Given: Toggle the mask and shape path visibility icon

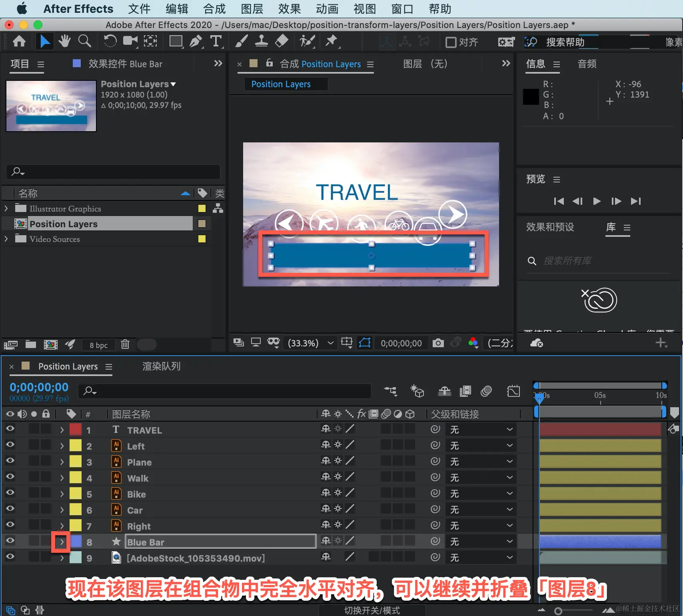Looking at the screenshot, I should [x=365, y=343].
